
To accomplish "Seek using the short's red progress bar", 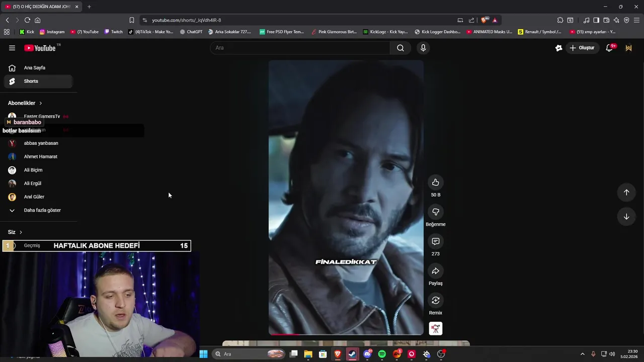I will pyautogui.click(x=346, y=334).
